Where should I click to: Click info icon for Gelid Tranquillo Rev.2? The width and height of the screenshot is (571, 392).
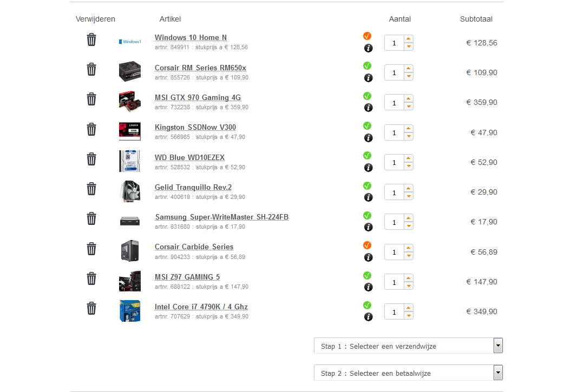coord(368,197)
